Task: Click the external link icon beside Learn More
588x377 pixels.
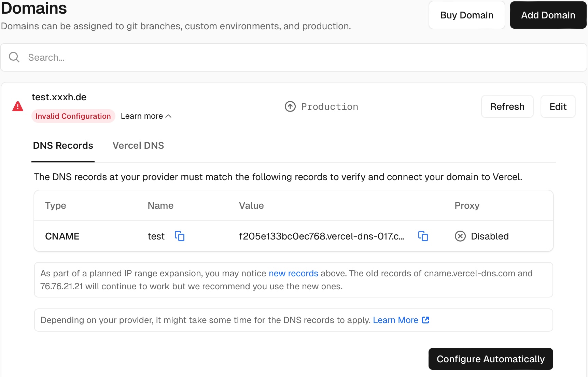Action: pyautogui.click(x=425, y=320)
